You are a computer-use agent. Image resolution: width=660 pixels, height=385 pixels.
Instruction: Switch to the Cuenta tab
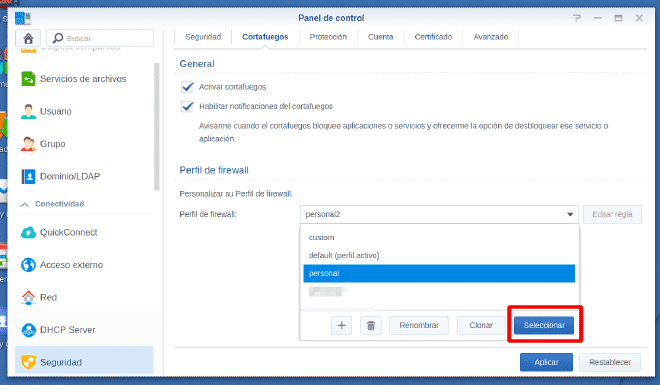[x=381, y=37]
